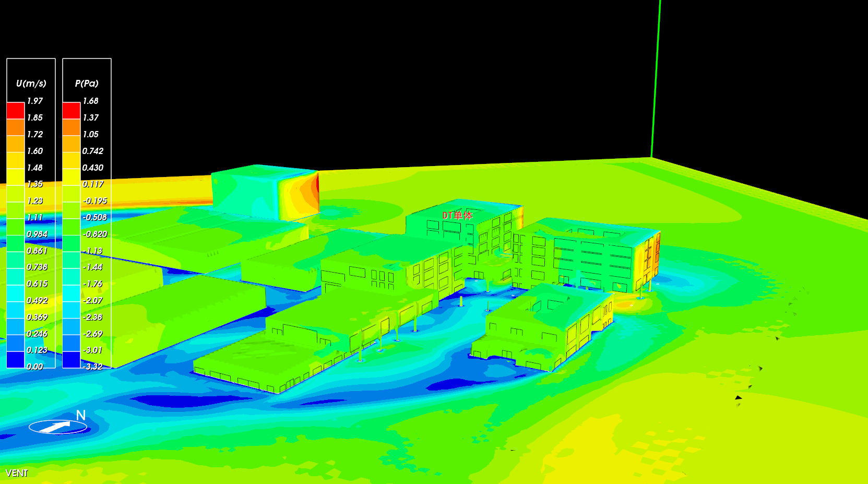Click the P(Pa) pressure legend title

click(x=87, y=84)
